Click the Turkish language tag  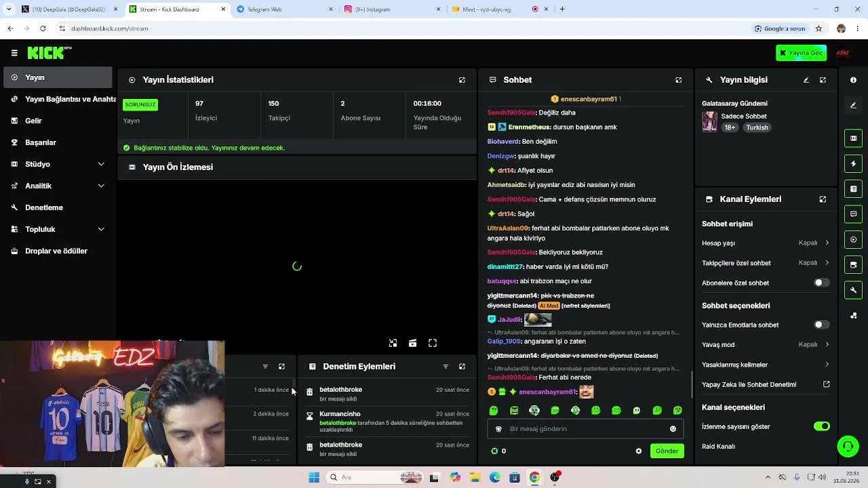pyautogui.click(x=757, y=127)
